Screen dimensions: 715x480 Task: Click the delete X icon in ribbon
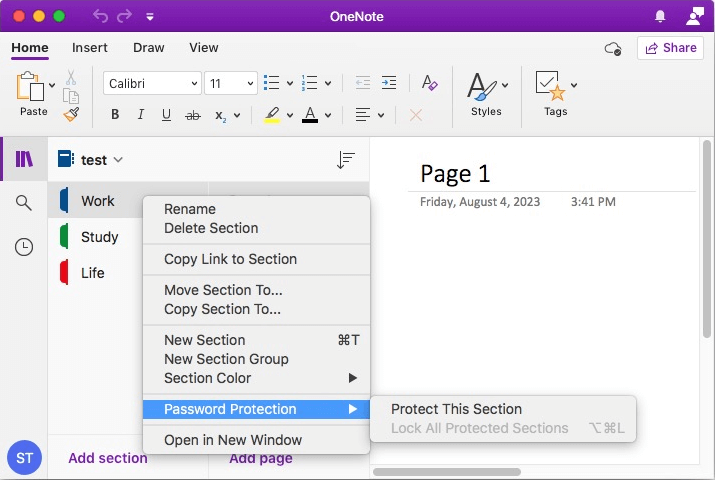click(x=415, y=115)
